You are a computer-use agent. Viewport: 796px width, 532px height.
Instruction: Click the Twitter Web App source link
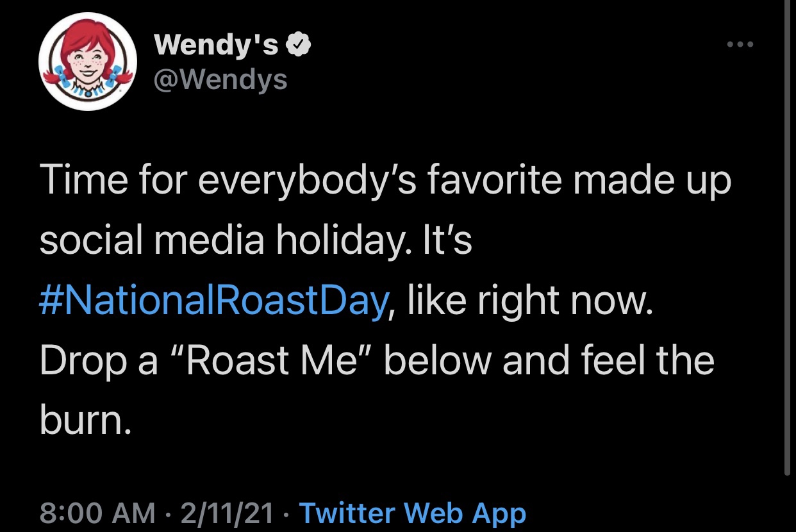[412, 513]
